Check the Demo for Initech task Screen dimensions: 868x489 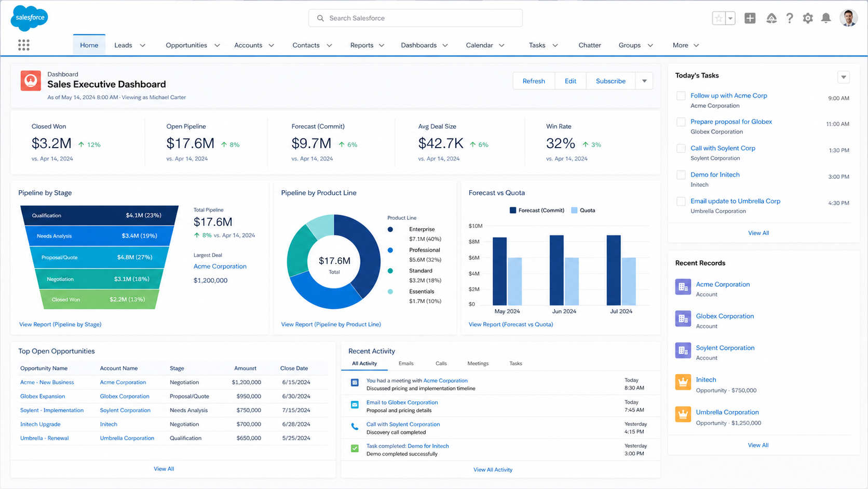click(681, 175)
